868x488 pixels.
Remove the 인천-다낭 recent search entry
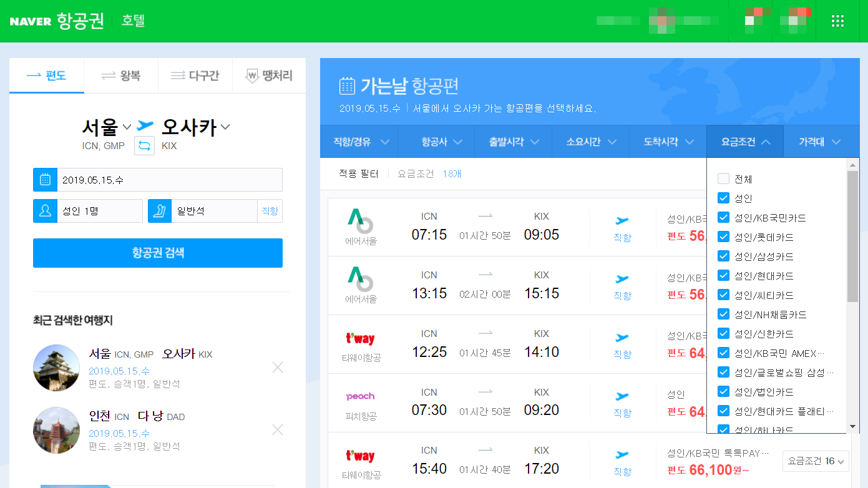tap(277, 429)
